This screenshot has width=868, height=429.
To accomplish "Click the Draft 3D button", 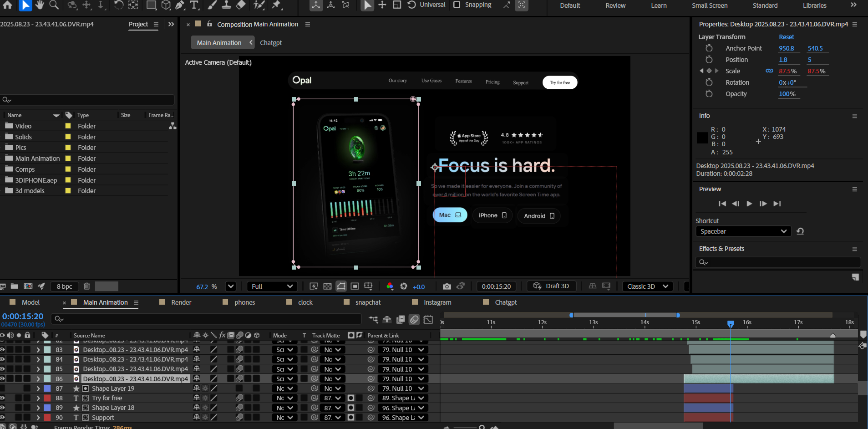I will point(551,286).
